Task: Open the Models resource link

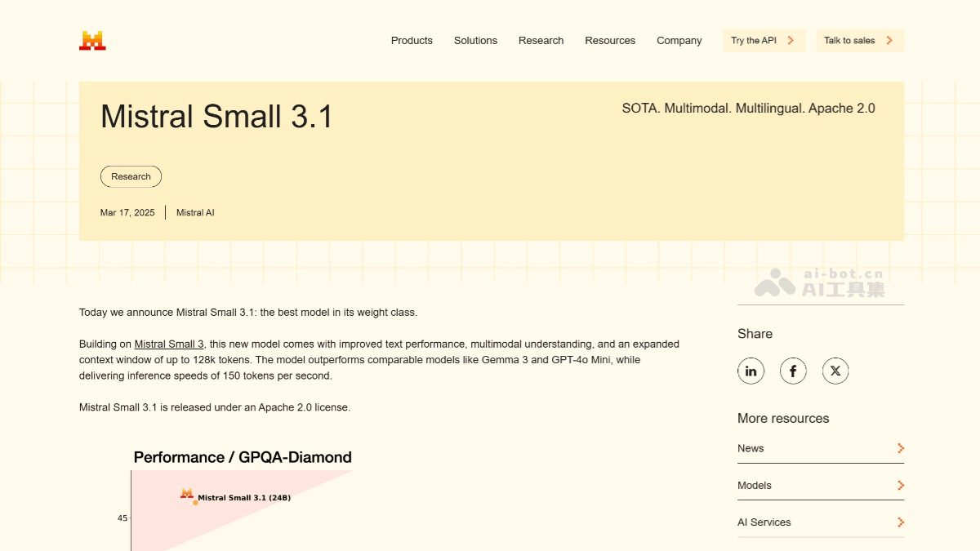Action: click(754, 485)
